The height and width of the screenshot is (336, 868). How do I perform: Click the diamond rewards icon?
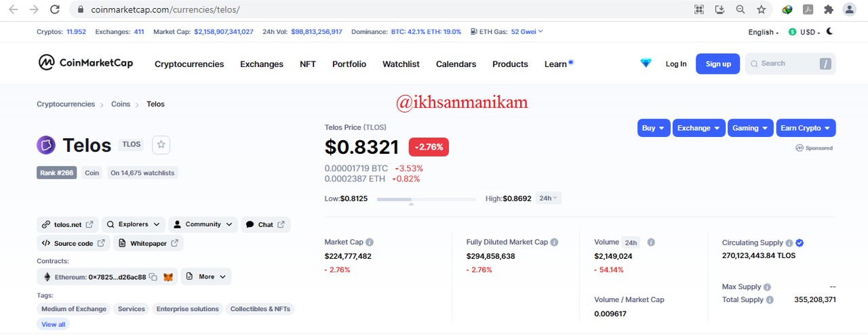click(646, 63)
